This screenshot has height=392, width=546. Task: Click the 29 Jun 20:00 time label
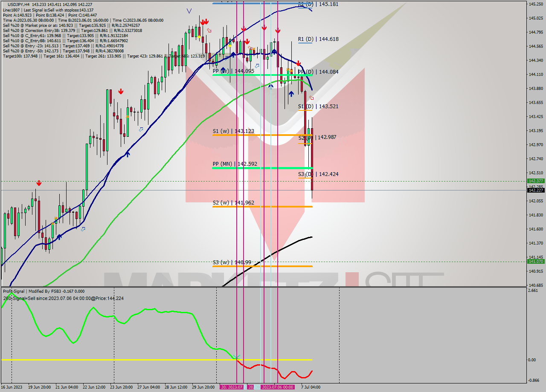[x=203, y=387]
